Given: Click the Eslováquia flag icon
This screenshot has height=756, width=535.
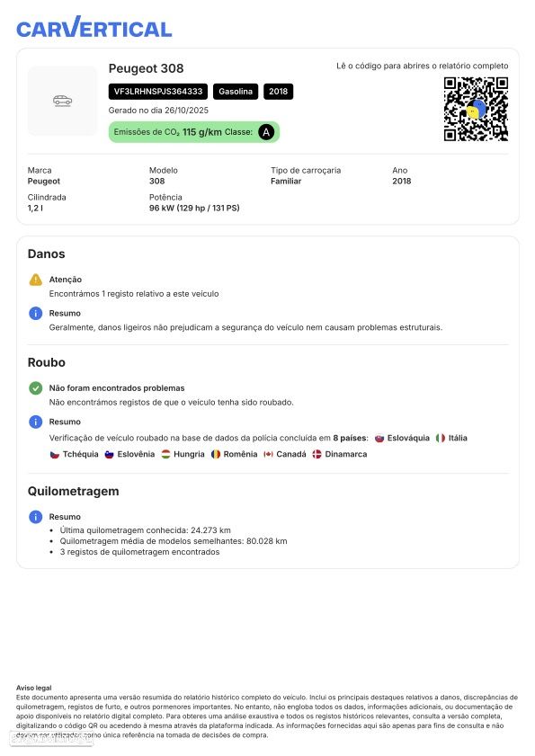Looking at the screenshot, I should 379,439.
